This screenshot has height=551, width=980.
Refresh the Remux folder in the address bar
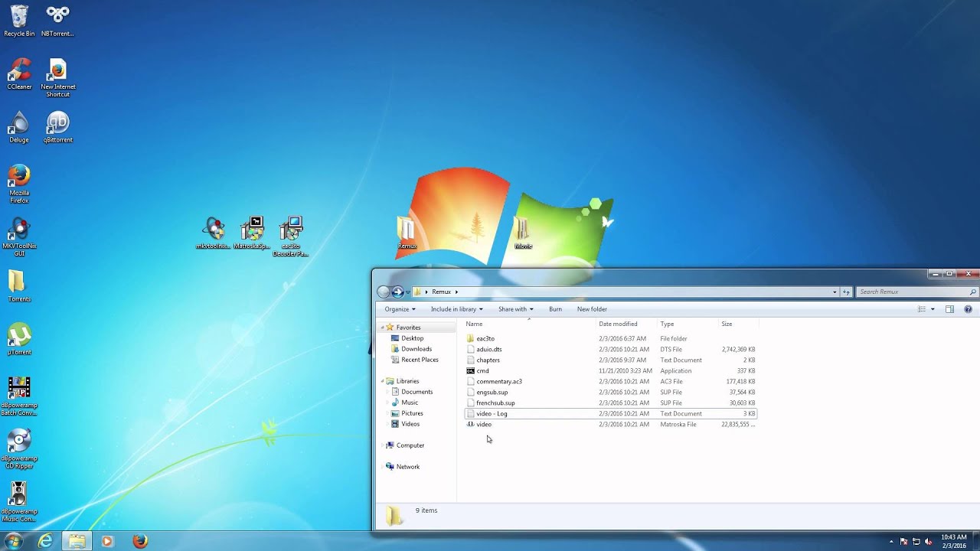click(x=846, y=292)
